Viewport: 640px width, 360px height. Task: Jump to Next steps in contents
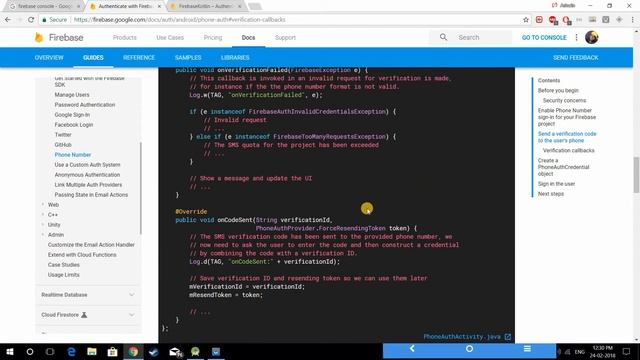(551, 194)
